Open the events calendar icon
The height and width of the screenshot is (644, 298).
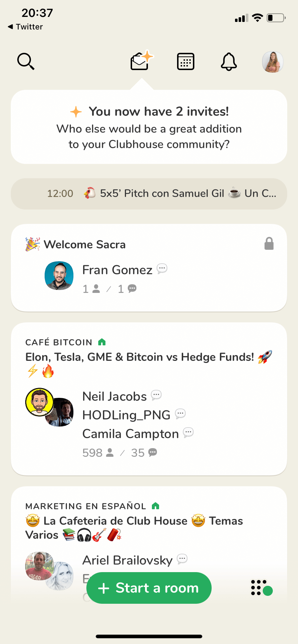coord(186,61)
